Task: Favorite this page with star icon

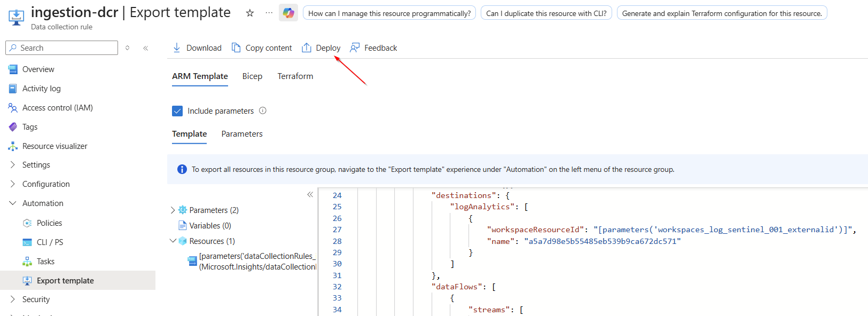Action: (250, 13)
